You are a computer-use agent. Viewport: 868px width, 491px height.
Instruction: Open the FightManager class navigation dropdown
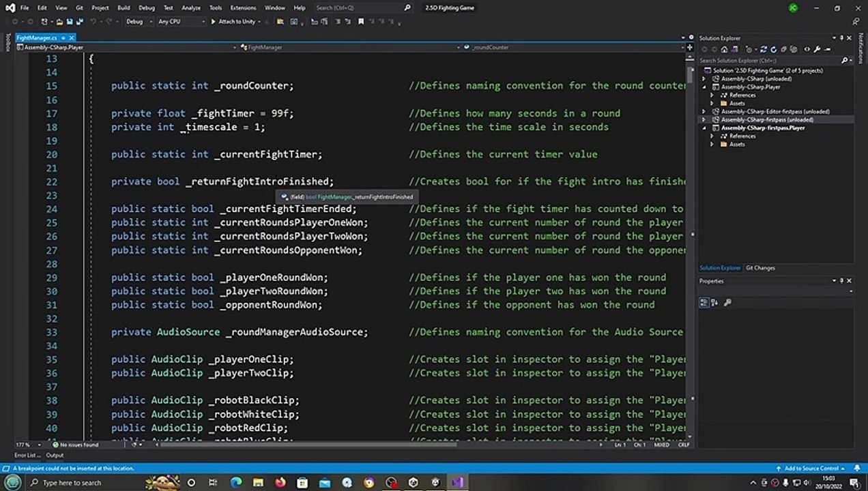(x=349, y=47)
